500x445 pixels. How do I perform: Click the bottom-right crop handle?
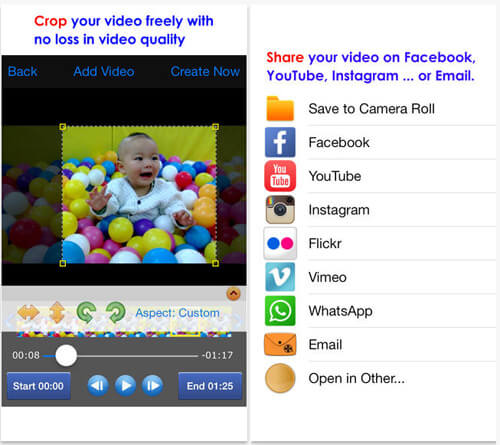coord(216,263)
